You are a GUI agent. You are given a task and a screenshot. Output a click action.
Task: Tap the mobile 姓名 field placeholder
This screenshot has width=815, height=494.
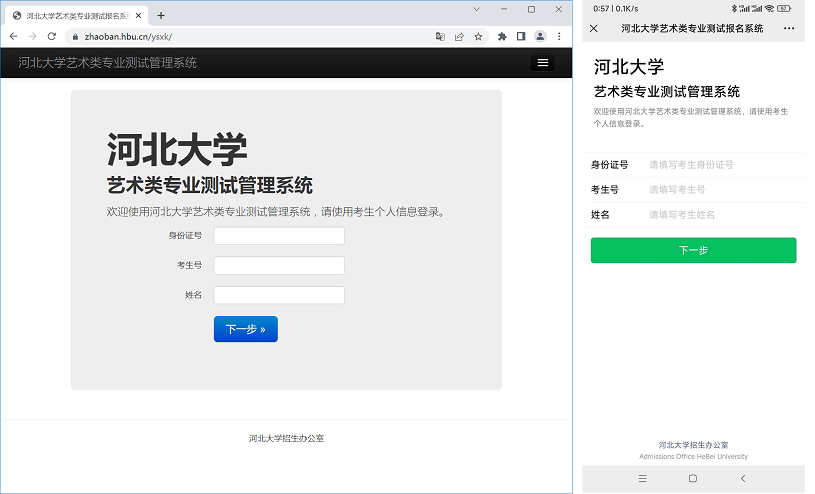point(682,215)
